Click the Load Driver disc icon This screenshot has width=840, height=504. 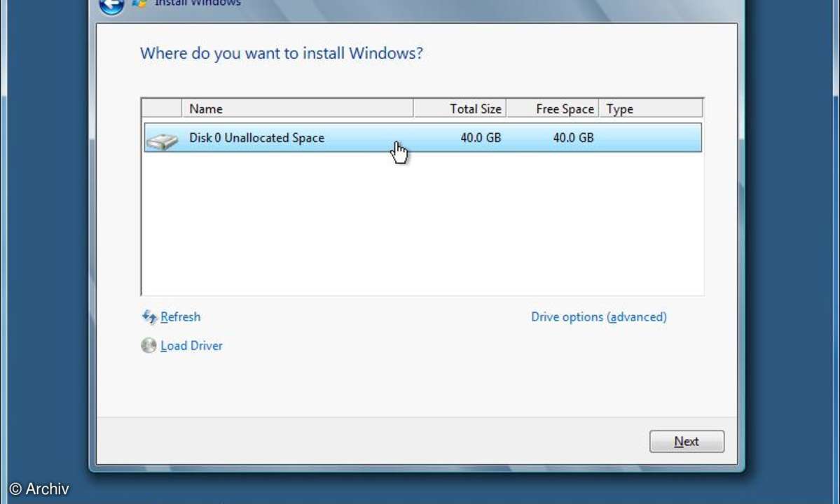(149, 346)
